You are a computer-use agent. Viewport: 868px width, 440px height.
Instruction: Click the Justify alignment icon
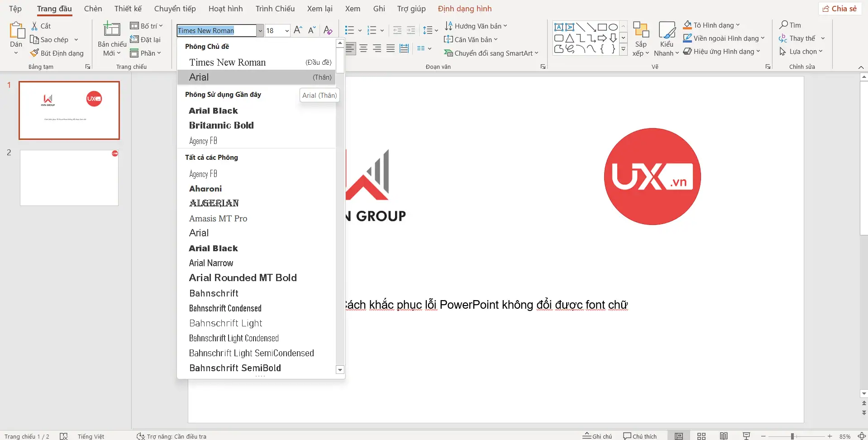[x=391, y=48]
